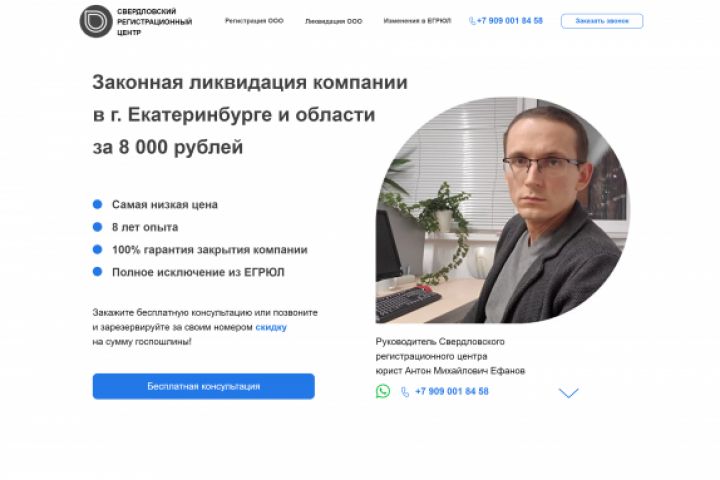Click the lawyer's portrait photo
The height and width of the screenshot is (480, 720).
click(x=503, y=209)
